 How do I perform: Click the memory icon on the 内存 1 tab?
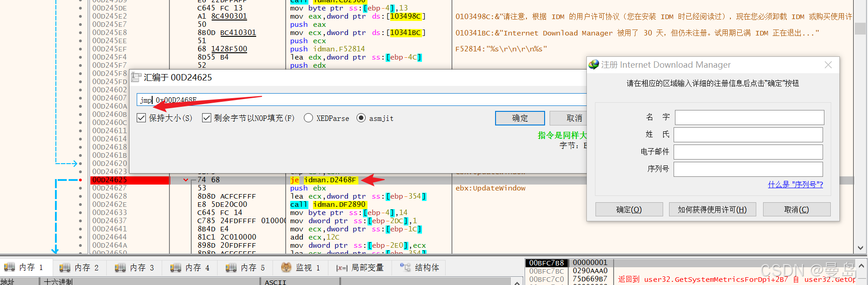click(10, 267)
